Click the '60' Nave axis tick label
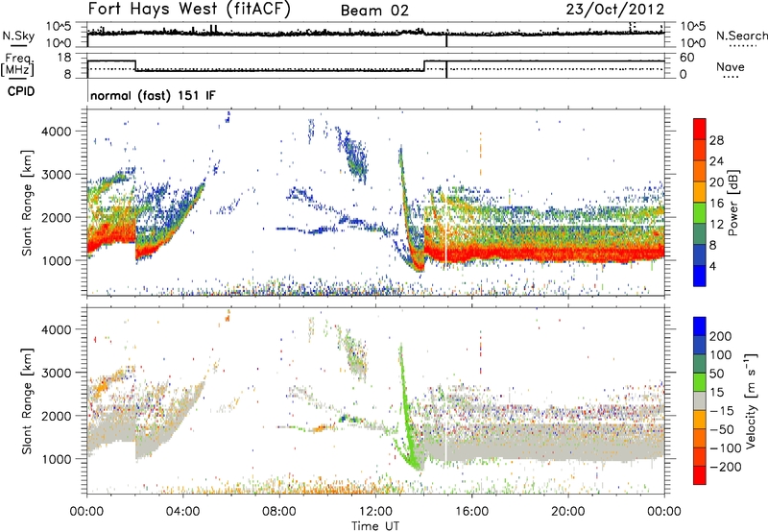Screen dimensions: 768x532 686,58
